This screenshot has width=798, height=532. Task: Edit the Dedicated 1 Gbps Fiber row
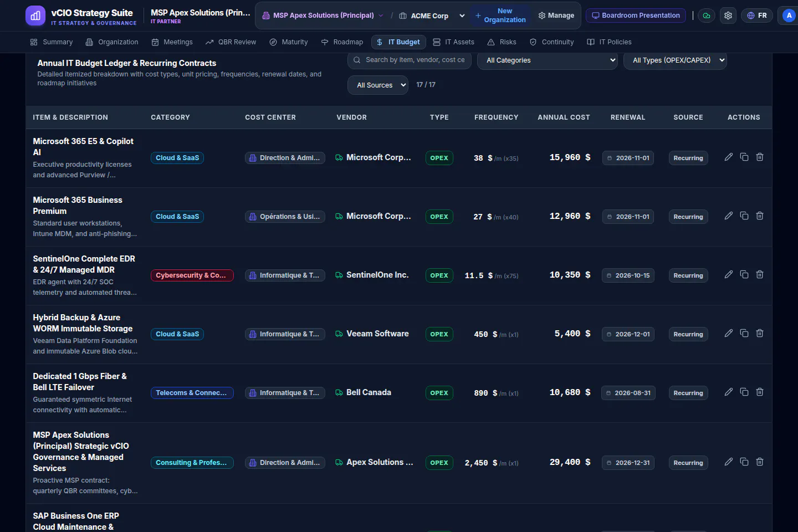point(729,392)
